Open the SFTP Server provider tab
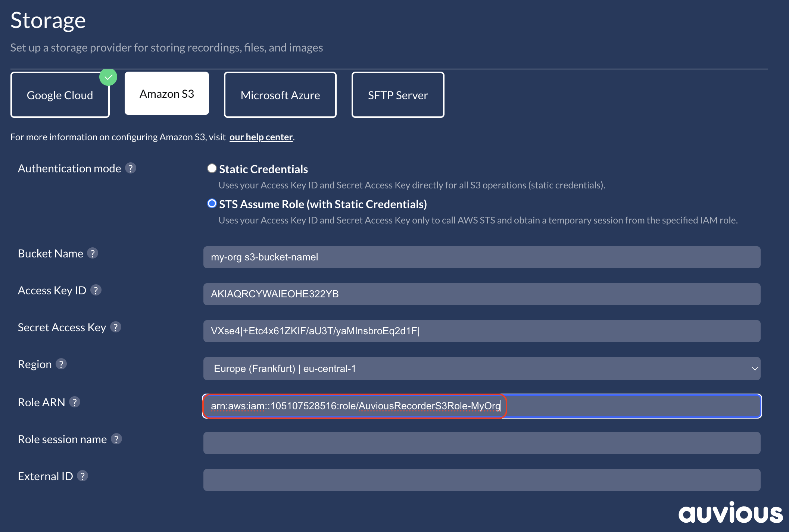789x532 pixels. (x=397, y=95)
